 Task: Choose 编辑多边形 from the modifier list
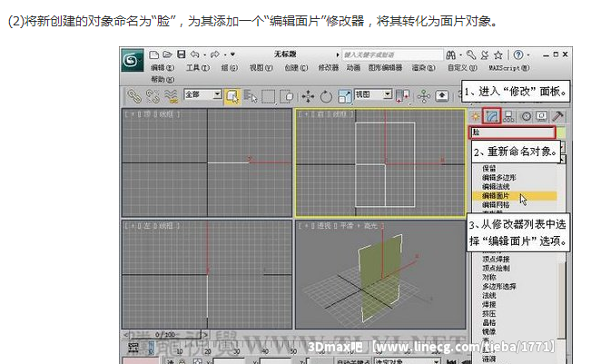coord(499,178)
